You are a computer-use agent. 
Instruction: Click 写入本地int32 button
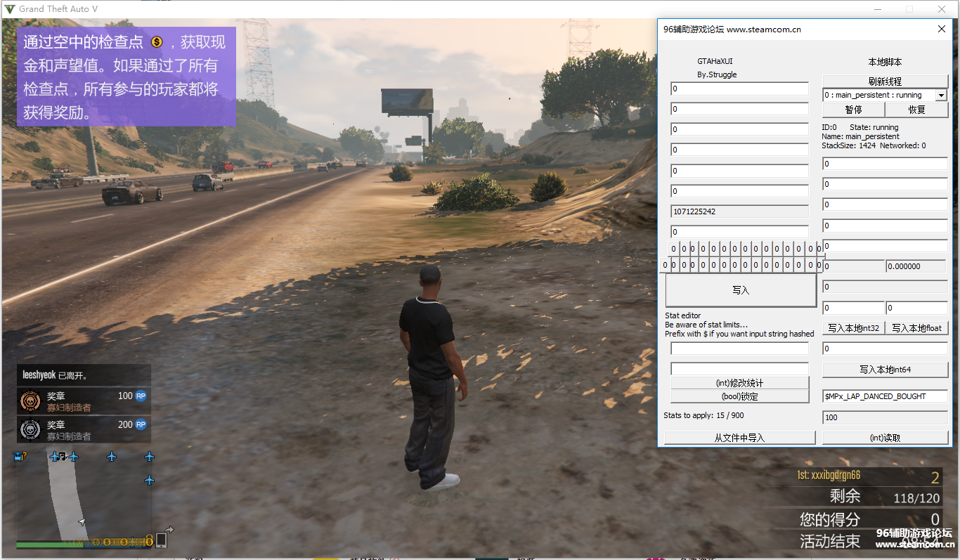[x=853, y=328]
